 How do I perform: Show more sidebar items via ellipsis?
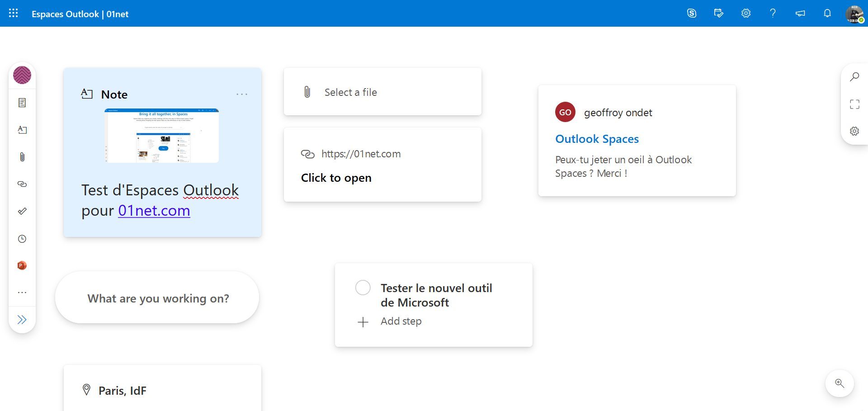coord(22,293)
